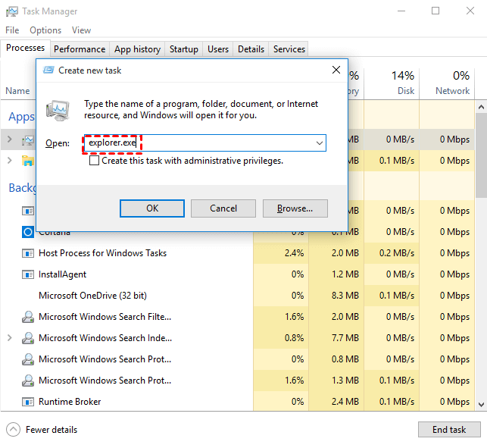Select the Runtime Broker process name
487x448 pixels.
tap(70, 402)
